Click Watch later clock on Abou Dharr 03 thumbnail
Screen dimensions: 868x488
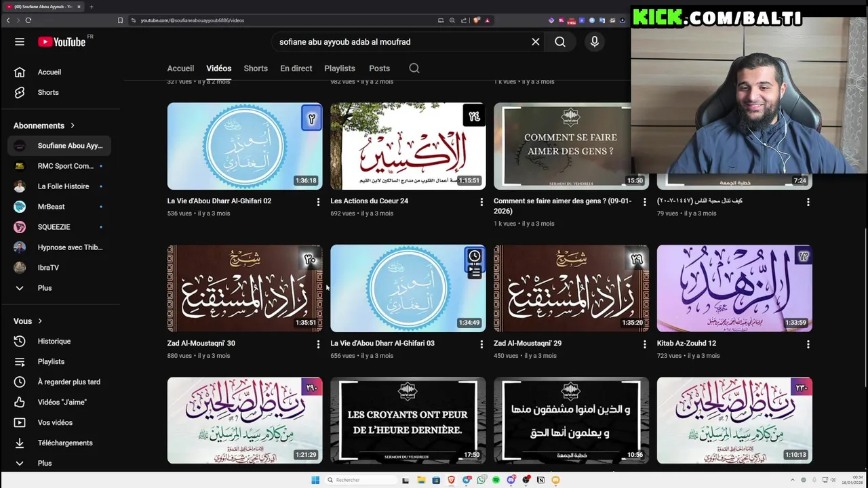pyautogui.click(x=474, y=256)
